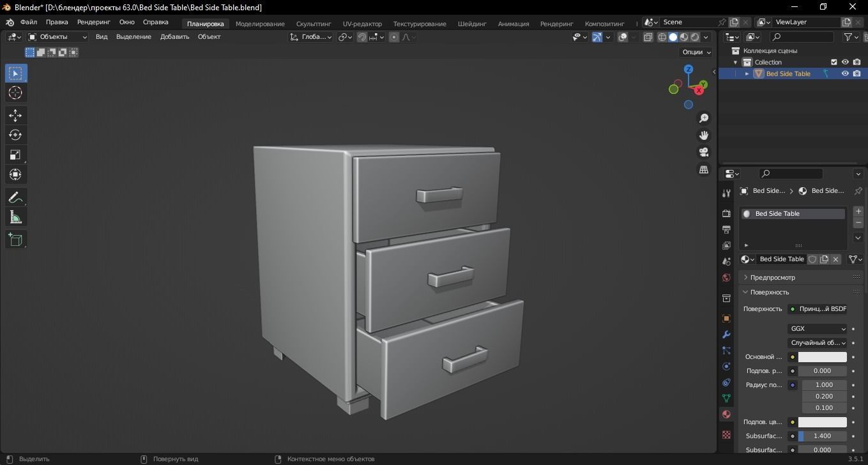Viewport: 868px width, 465px height.
Task: Hide Collection in viewport via eye
Action: pyautogui.click(x=845, y=62)
